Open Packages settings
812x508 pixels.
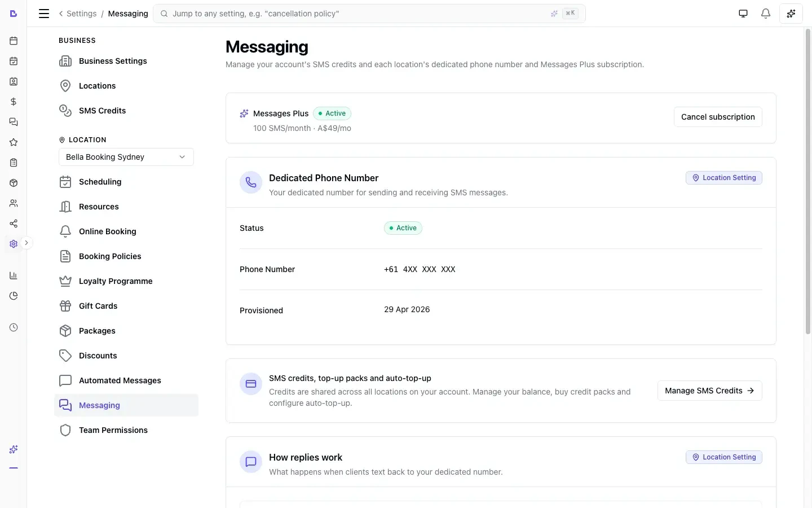pyautogui.click(x=126, y=331)
